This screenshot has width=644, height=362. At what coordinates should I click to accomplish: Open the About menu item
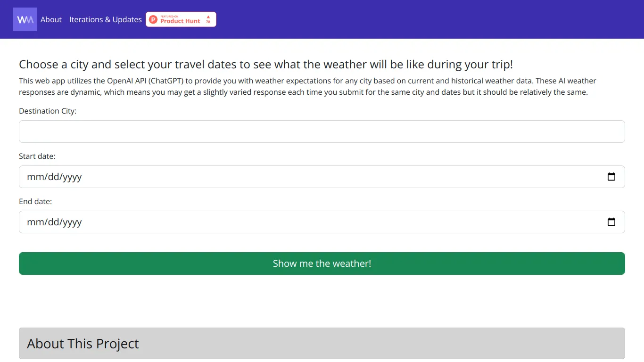(50, 19)
